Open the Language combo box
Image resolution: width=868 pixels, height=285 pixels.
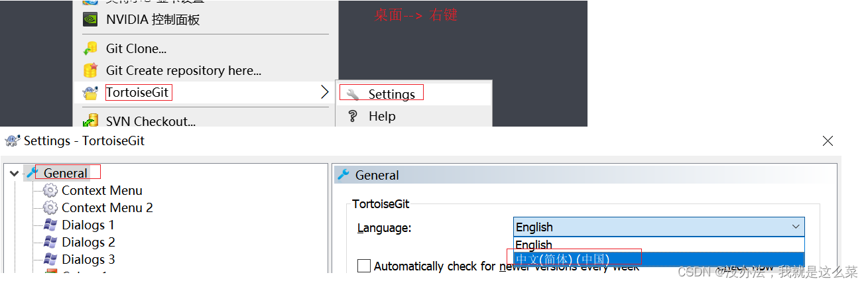(658, 227)
